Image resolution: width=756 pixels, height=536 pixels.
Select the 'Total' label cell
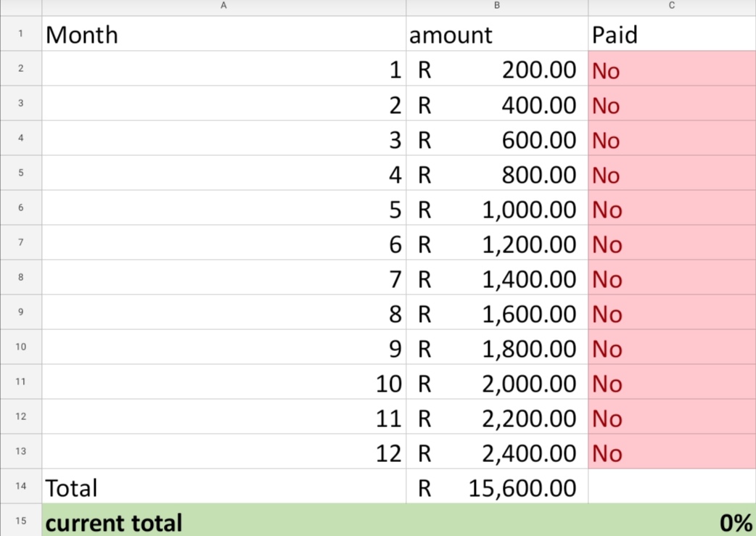(x=223, y=486)
